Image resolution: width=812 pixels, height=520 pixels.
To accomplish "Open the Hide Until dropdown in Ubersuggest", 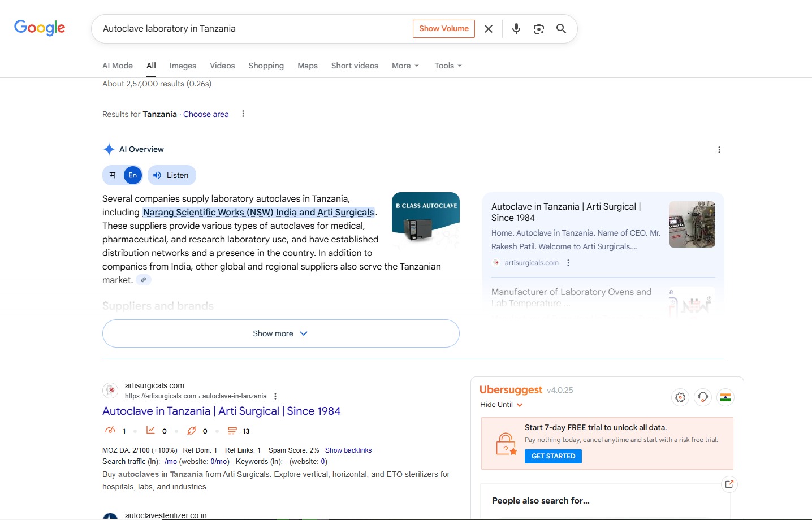I will click(x=502, y=405).
